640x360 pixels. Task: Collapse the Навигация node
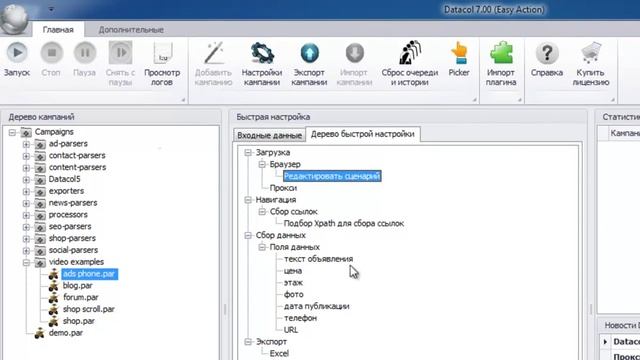pyautogui.click(x=248, y=200)
